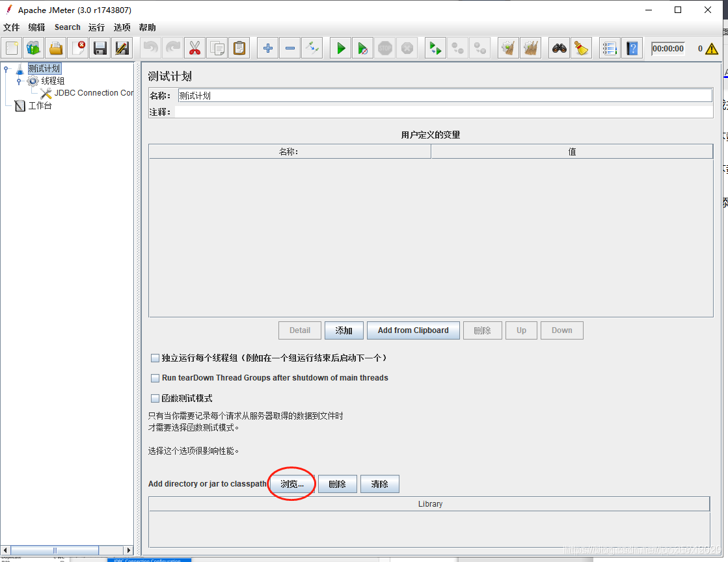Open the 帮助 menu
This screenshot has width=728, height=562.
(x=147, y=27)
